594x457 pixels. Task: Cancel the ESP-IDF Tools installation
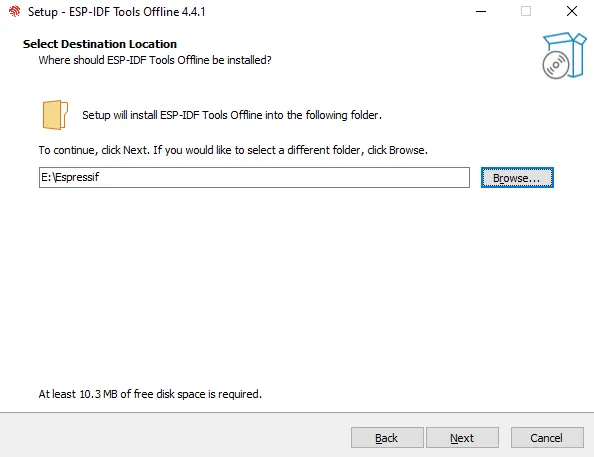547,438
